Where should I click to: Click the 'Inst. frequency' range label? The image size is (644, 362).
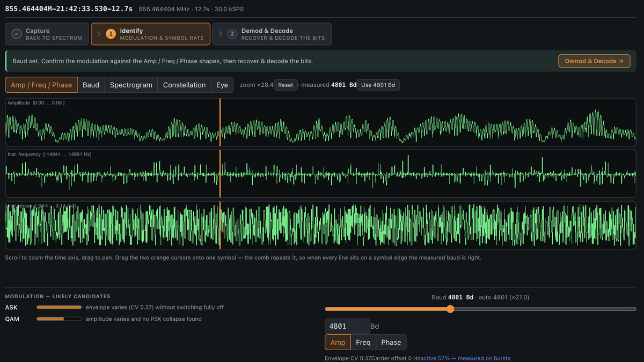(x=49, y=154)
